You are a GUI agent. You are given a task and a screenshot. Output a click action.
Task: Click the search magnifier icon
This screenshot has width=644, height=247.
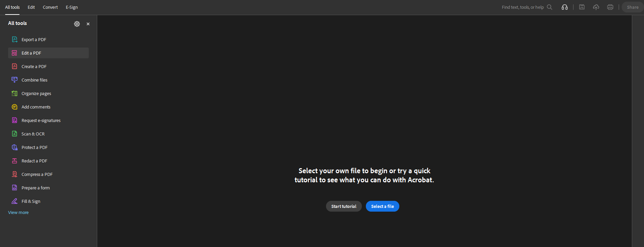tap(549, 7)
